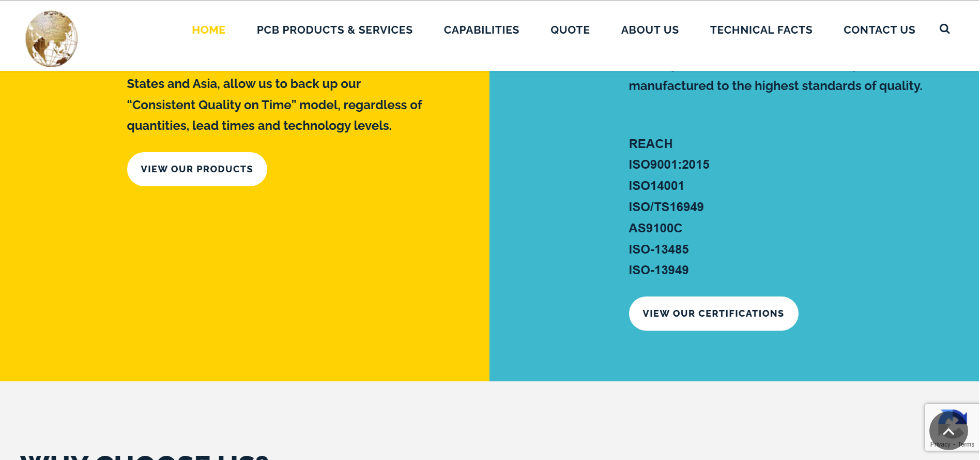Click the View Our Products button
The height and width of the screenshot is (460, 980).
point(197,169)
